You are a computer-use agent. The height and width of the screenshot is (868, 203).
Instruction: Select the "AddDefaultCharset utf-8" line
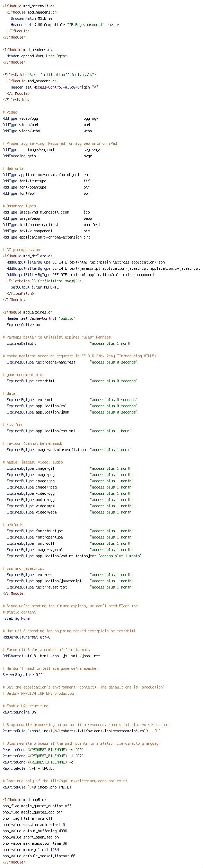pos(26,637)
